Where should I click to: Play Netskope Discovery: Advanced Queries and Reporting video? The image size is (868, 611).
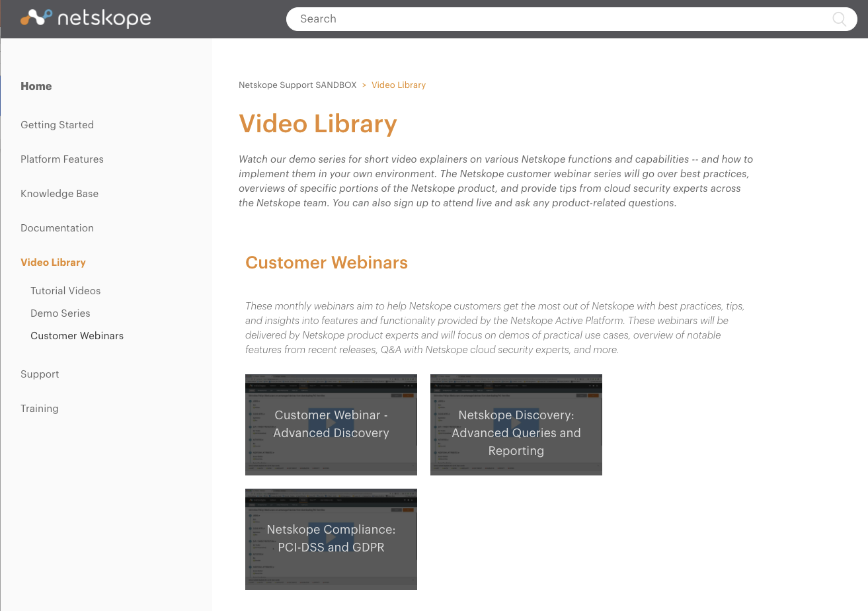click(x=516, y=425)
